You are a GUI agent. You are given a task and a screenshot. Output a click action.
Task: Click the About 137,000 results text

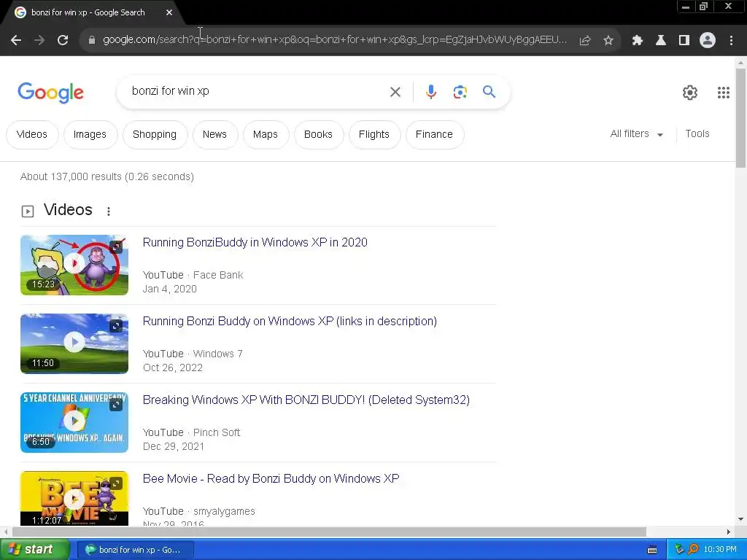pyautogui.click(x=107, y=176)
